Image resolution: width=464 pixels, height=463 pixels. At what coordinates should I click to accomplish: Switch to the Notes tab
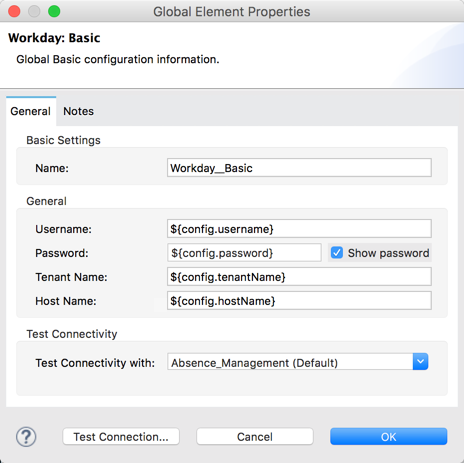click(78, 111)
